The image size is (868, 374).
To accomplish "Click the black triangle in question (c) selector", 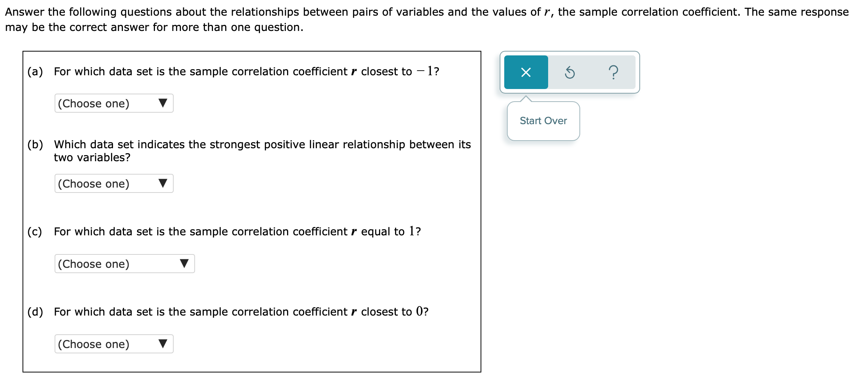I will coord(185,264).
